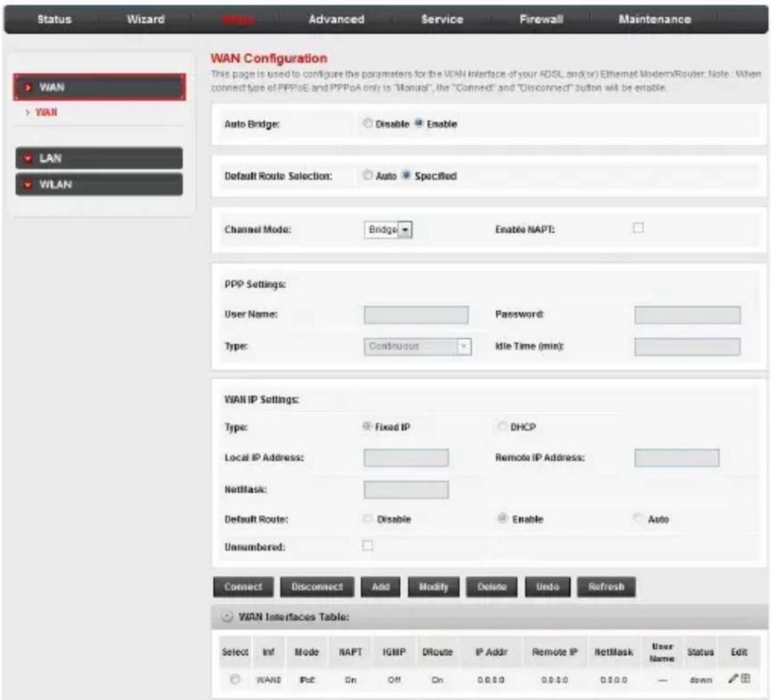
Task: Click the PPP Password field
Action: (688, 315)
